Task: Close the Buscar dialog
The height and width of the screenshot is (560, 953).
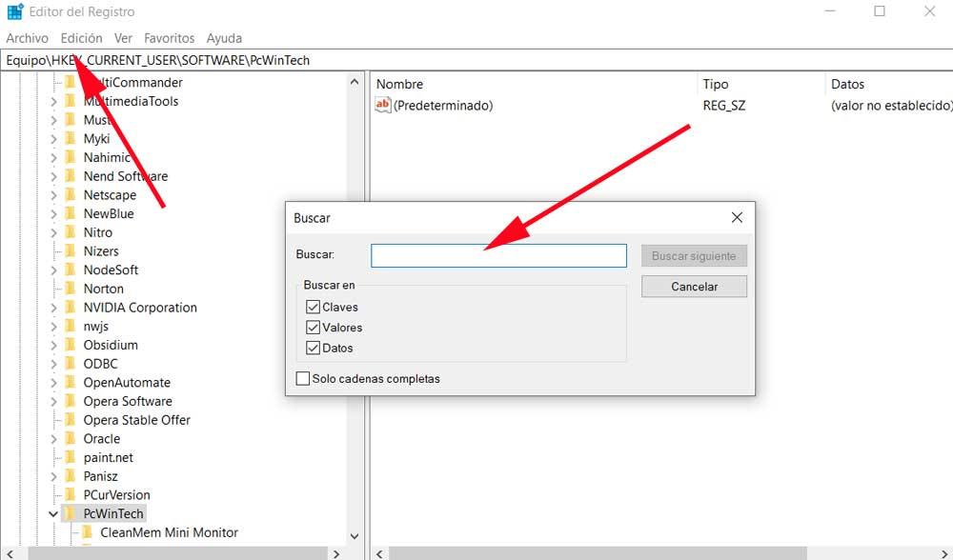Action: point(737,217)
